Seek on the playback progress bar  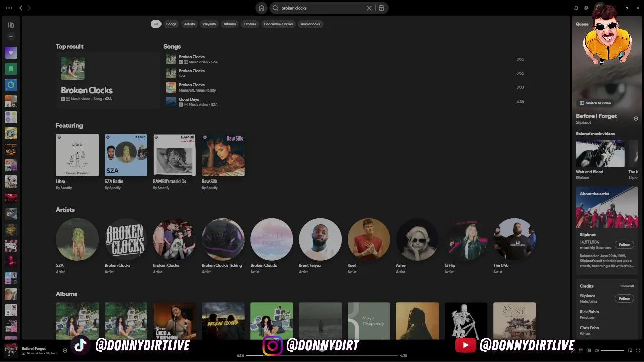[x=322, y=355]
